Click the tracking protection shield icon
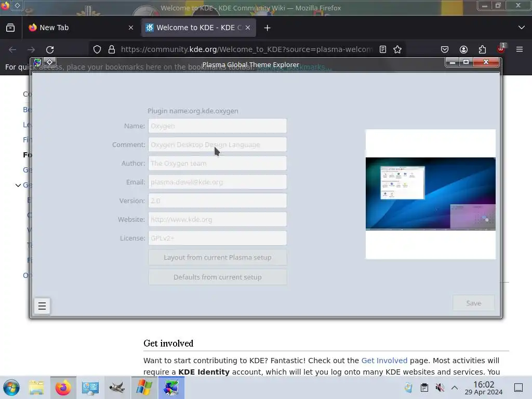Image resolution: width=532 pixels, height=399 pixels. [97, 49]
